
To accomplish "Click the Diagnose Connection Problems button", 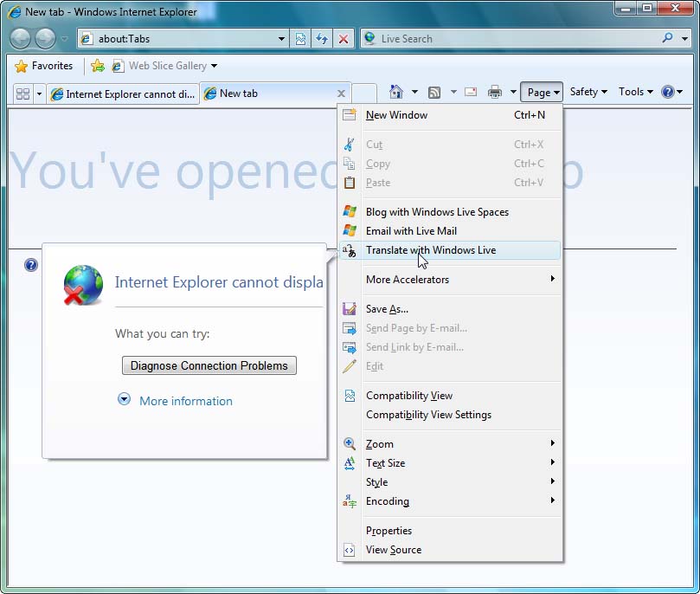I will (x=209, y=365).
